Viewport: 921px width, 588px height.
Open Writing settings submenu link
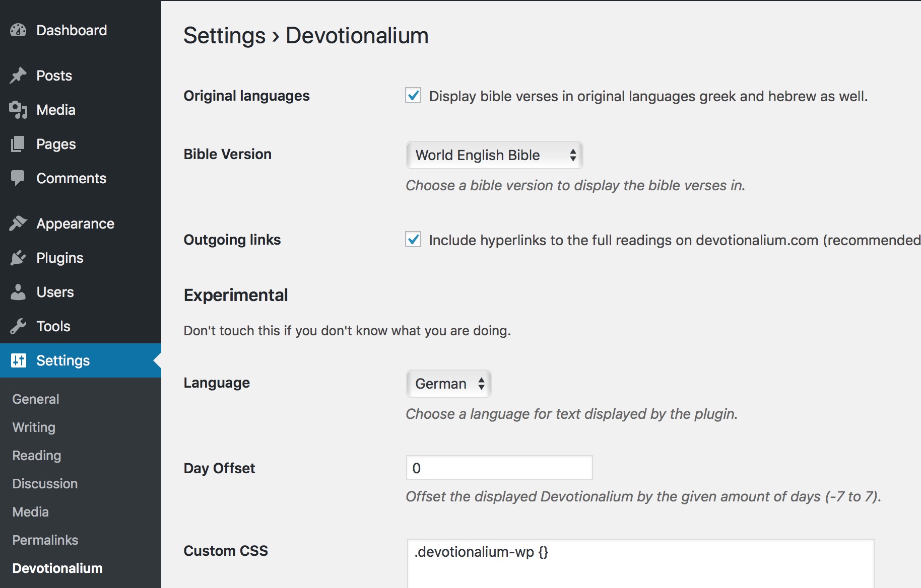[34, 427]
